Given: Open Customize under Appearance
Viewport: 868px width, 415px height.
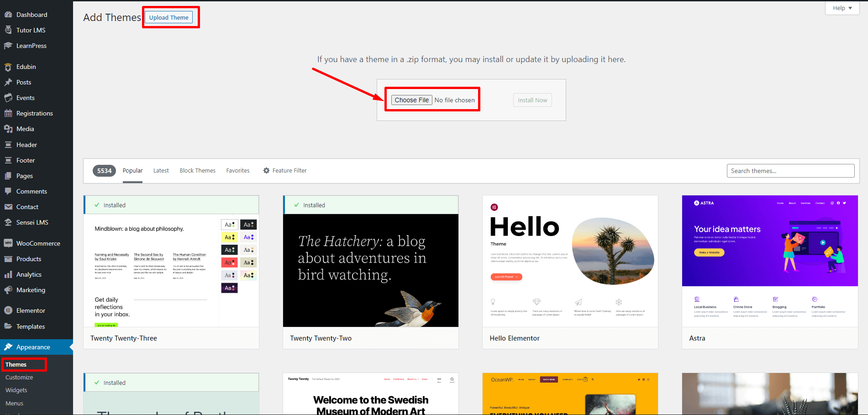Looking at the screenshot, I should 19,377.
